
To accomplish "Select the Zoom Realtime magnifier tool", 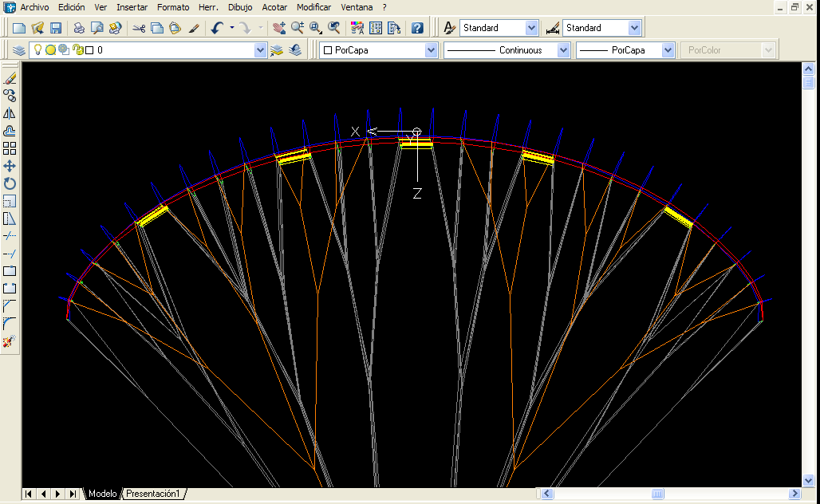I will (298, 28).
